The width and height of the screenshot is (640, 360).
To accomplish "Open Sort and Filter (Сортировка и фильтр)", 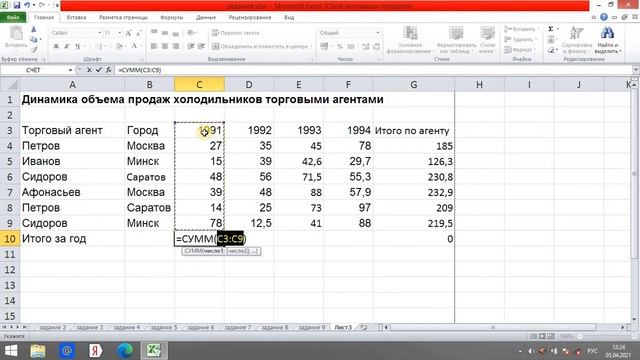I will click(576, 40).
